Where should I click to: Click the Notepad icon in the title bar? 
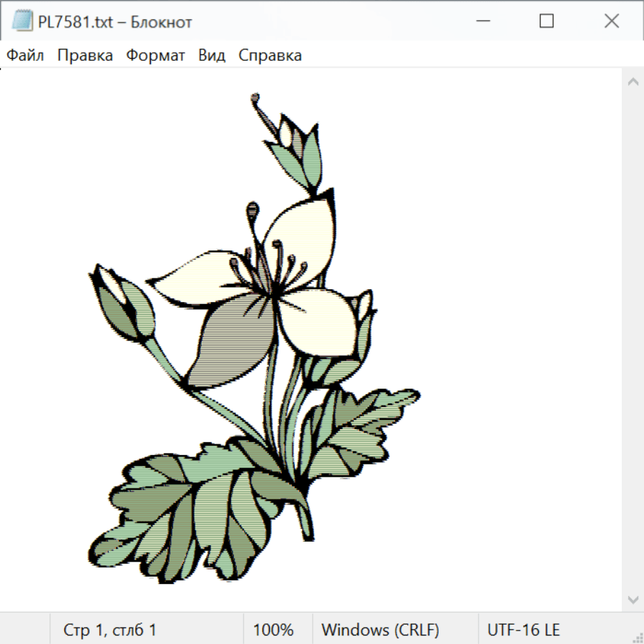click(x=23, y=21)
